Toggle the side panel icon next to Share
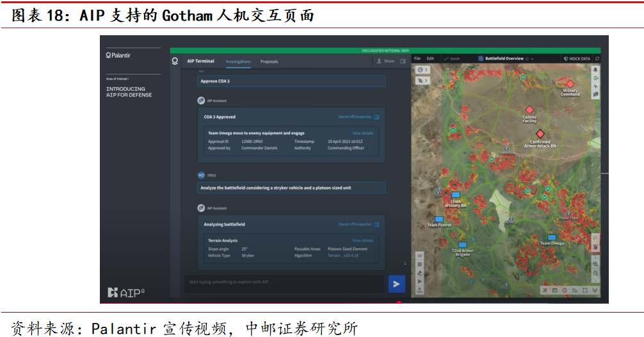The width and height of the screenshot is (644, 337). 403,62
